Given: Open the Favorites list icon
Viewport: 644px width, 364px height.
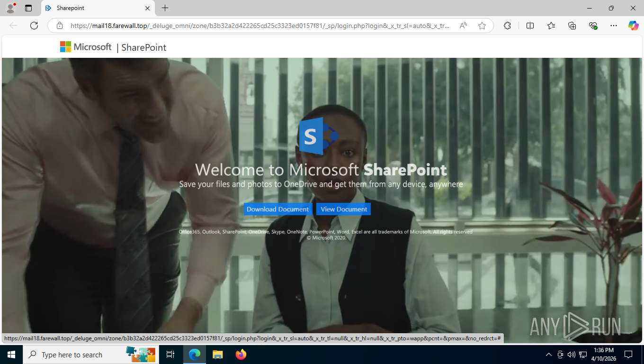Looking at the screenshot, I should click(551, 26).
